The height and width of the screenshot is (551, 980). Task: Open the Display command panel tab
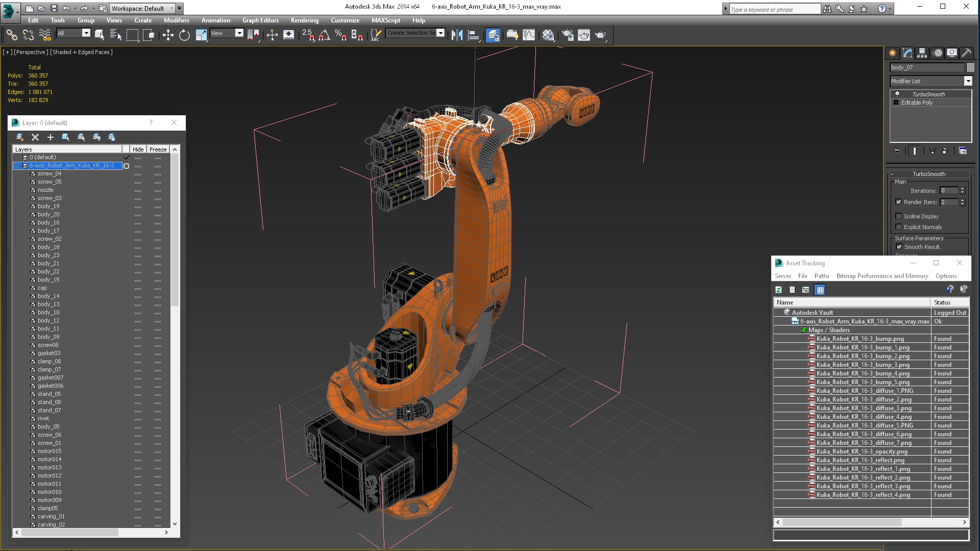(x=952, y=53)
